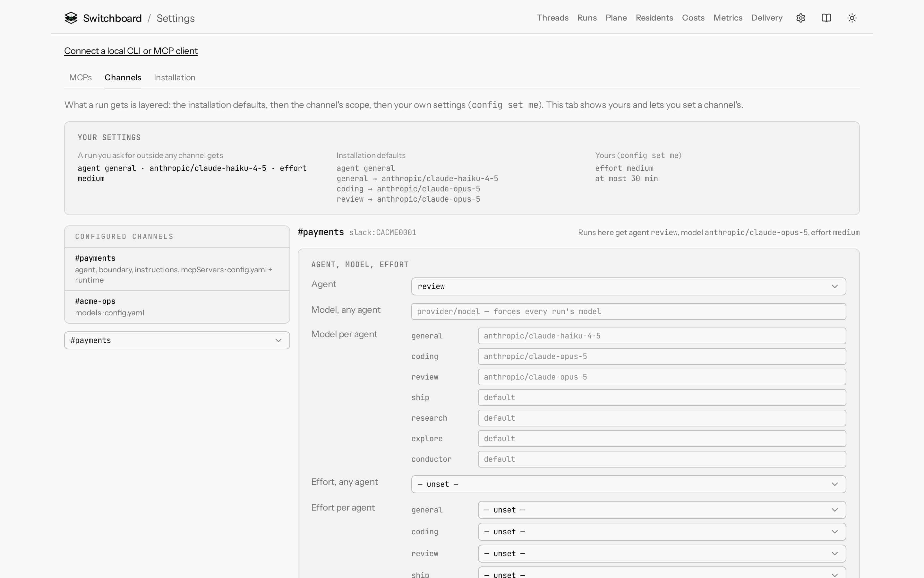
Task: Focus the Model, any agent input field
Action: (x=629, y=311)
